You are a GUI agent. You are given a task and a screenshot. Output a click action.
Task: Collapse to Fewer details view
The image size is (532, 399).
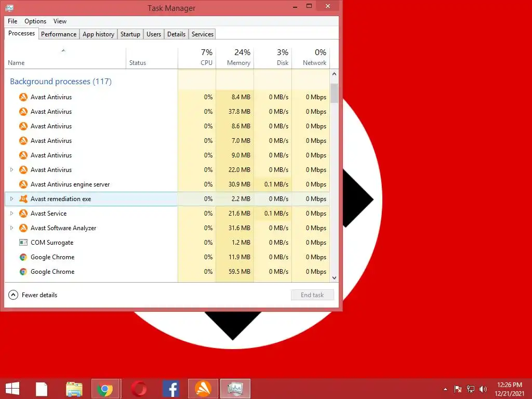(x=33, y=295)
